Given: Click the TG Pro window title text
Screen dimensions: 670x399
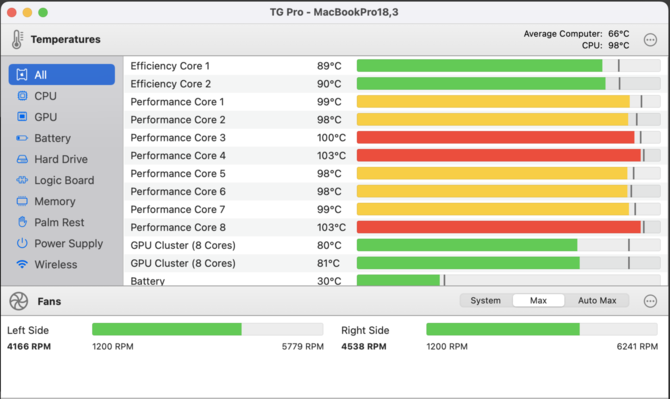Looking at the screenshot, I should coord(334,12).
